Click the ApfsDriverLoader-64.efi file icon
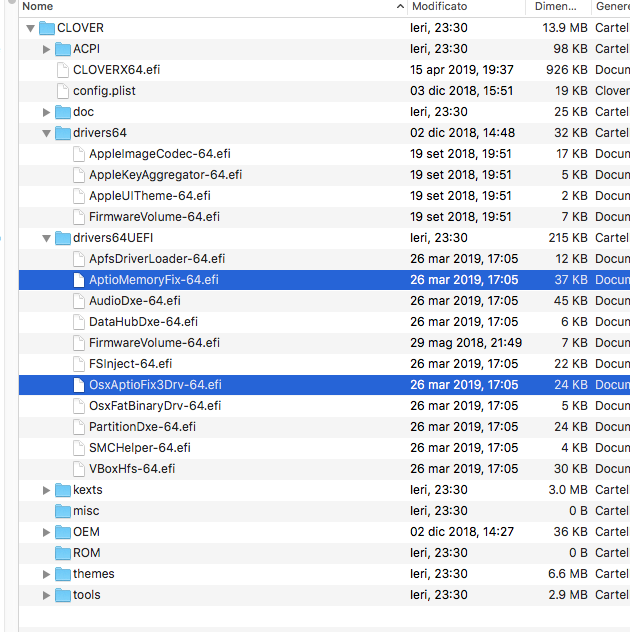 point(79,259)
